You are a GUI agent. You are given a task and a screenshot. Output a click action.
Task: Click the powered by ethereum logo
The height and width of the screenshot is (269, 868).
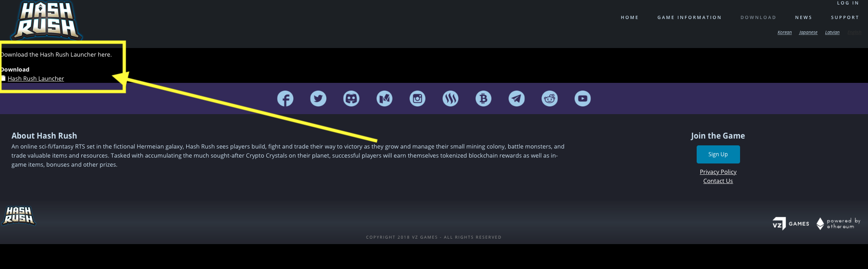[838, 224]
